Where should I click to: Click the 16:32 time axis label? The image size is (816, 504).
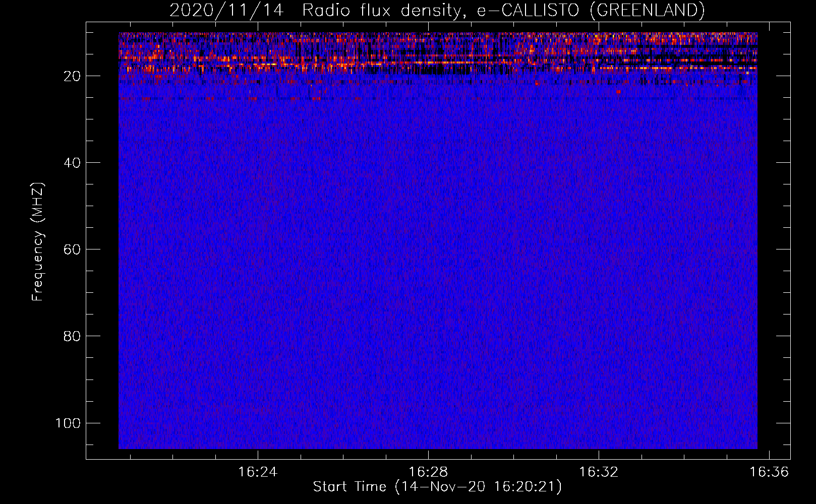pyautogui.click(x=599, y=472)
